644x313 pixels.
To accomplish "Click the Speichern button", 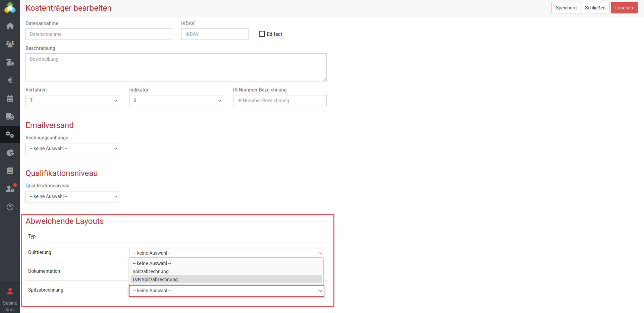I will click(566, 8).
